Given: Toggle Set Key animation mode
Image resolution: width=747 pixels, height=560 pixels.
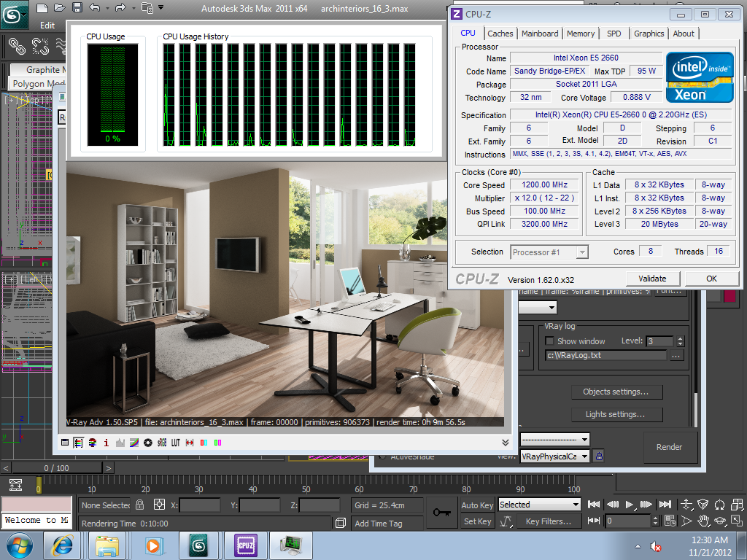Looking at the screenshot, I should coord(477,521).
